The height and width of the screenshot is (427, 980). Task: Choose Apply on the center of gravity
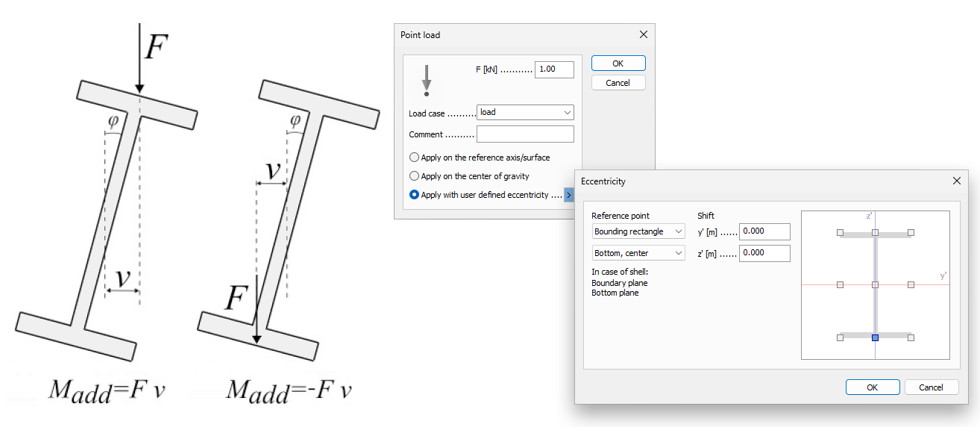pos(415,176)
